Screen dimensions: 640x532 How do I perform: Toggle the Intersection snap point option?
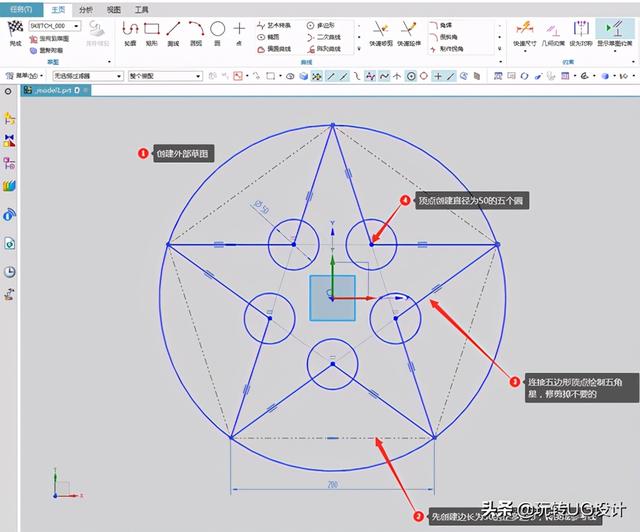coord(397,76)
